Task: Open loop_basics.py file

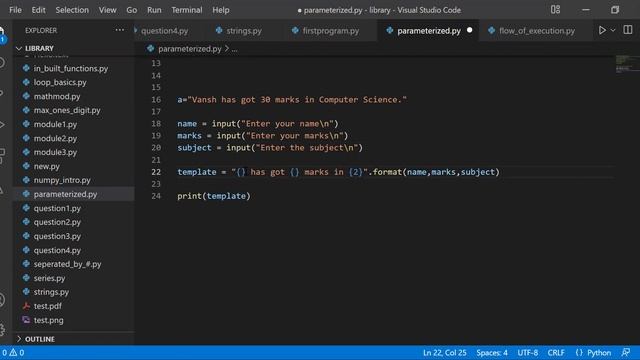Action: click(x=60, y=82)
